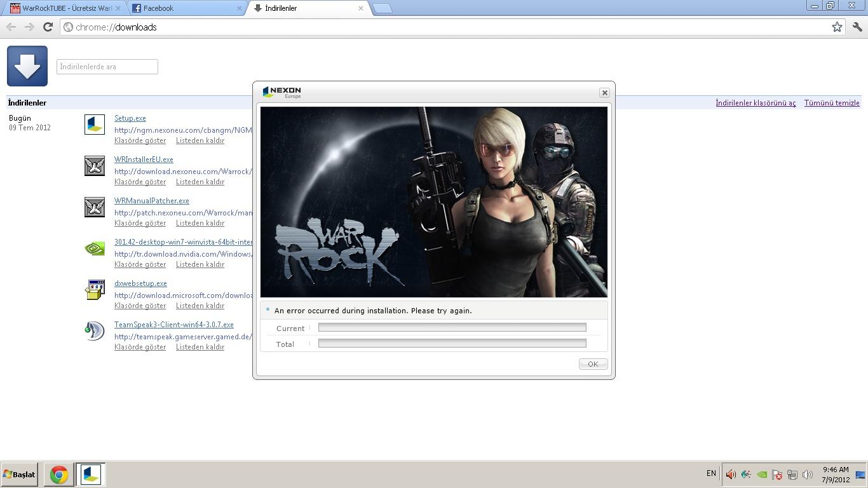Open downloads folder via 'İndirilenler klasörünü aç'
Screen dimensions: 868x488
coord(755,103)
